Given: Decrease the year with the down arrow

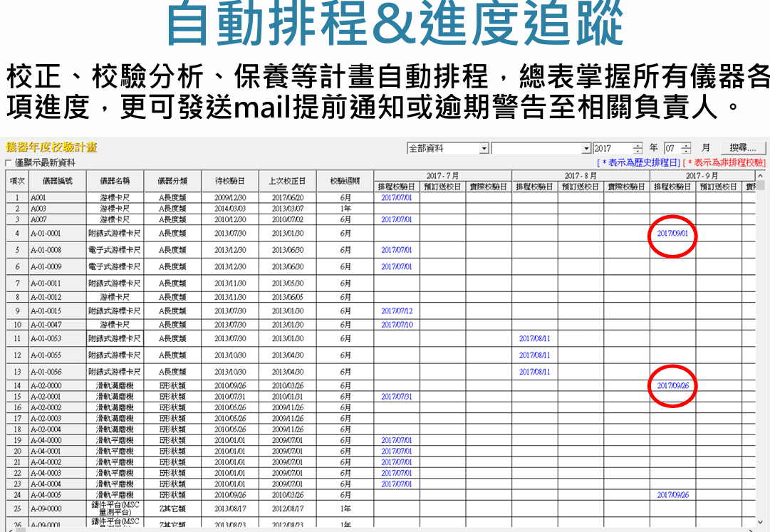Looking at the screenshot, I should 638,151.
